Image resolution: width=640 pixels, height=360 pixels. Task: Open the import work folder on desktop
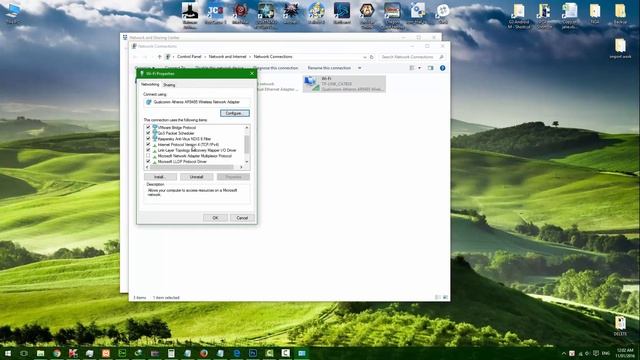(x=620, y=48)
